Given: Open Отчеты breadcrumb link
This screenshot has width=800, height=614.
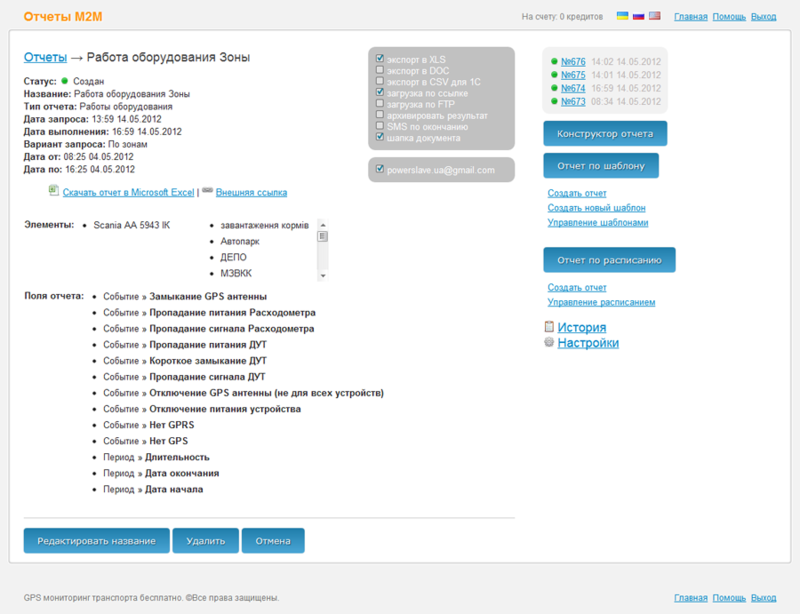Looking at the screenshot, I should click(45, 57).
